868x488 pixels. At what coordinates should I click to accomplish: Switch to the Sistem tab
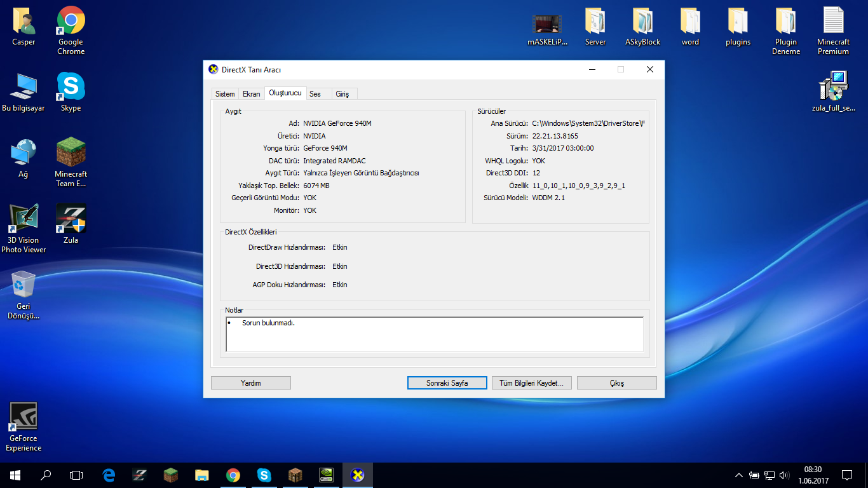225,94
